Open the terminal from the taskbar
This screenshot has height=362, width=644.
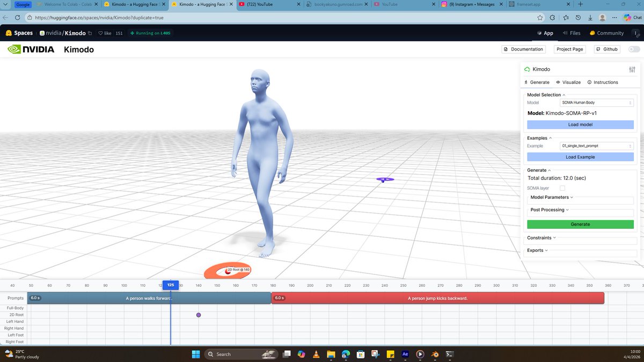450,354
